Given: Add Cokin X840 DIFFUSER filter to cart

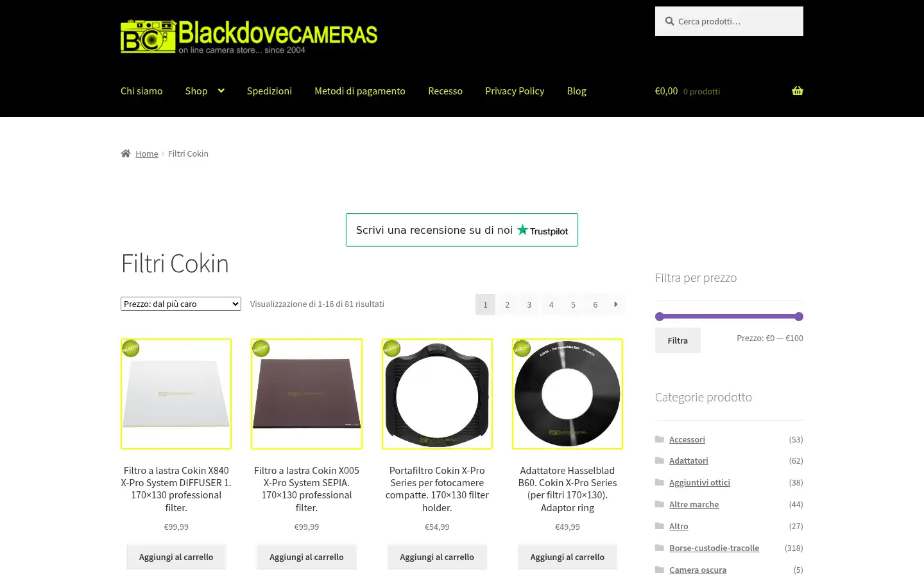Looking at the screenshot, I should tap(176, 557).
